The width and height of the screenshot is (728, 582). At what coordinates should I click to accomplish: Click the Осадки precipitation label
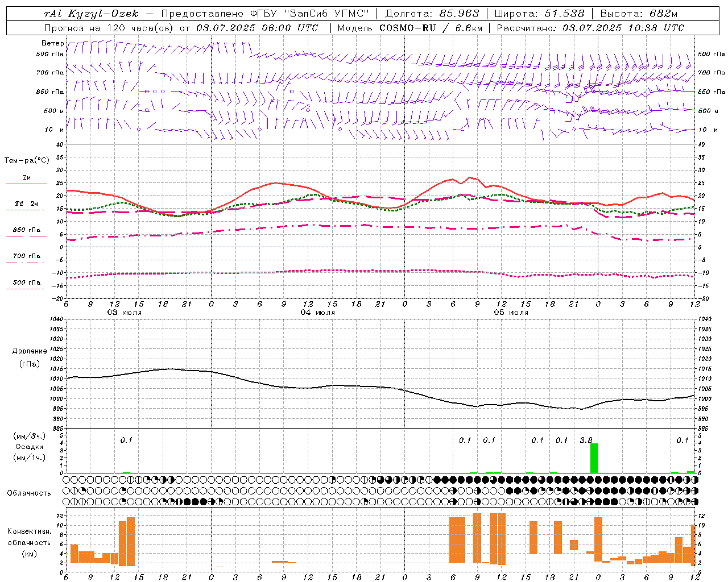(30, 447)
